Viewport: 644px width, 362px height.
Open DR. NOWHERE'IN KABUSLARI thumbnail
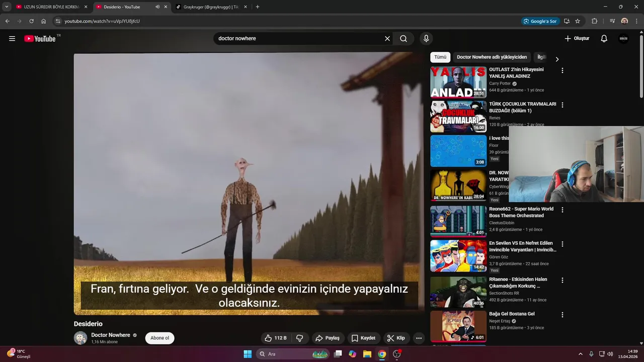coord(458,186)
